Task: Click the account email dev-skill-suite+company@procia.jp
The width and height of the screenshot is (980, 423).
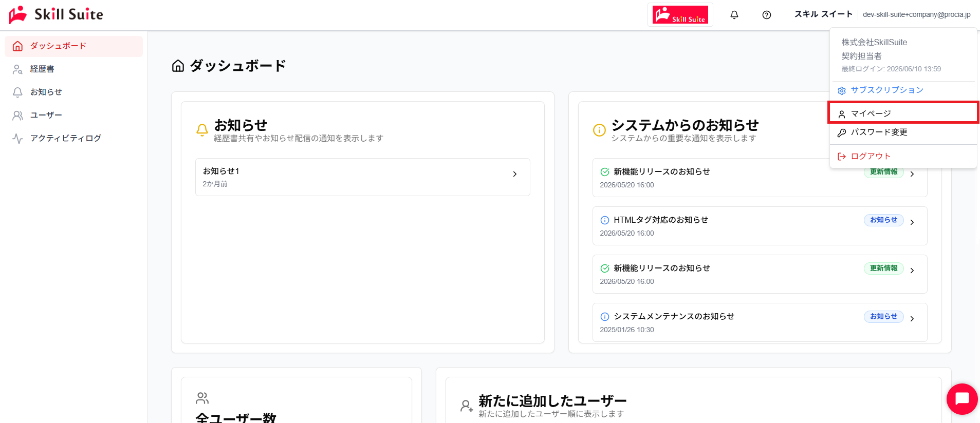Action: [917, 14]
